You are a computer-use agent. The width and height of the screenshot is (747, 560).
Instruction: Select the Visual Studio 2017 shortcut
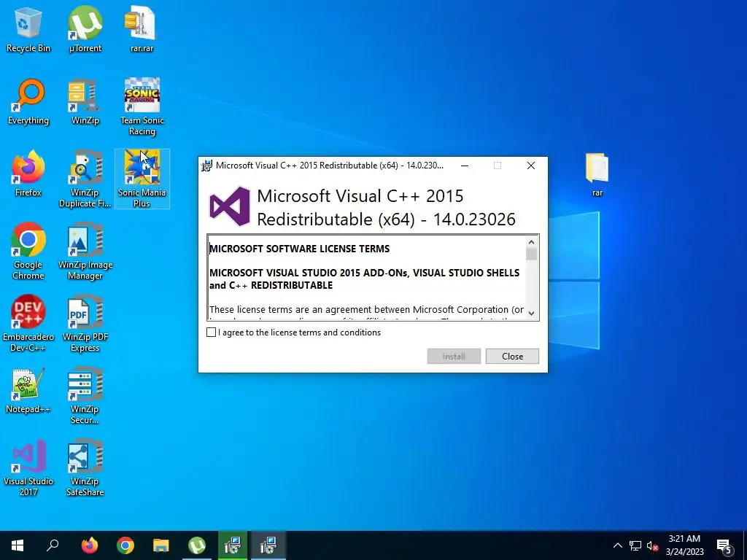[28, 468]
